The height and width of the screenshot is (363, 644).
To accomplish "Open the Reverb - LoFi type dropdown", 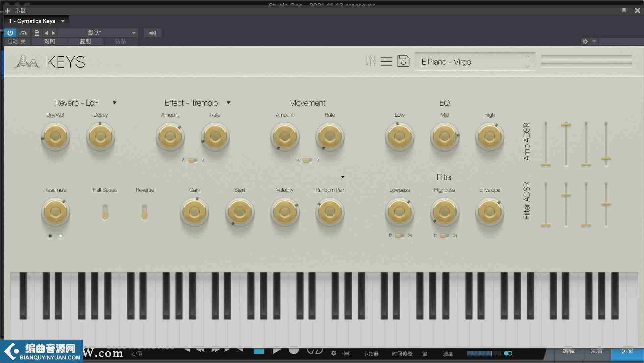I will [115, 103].
